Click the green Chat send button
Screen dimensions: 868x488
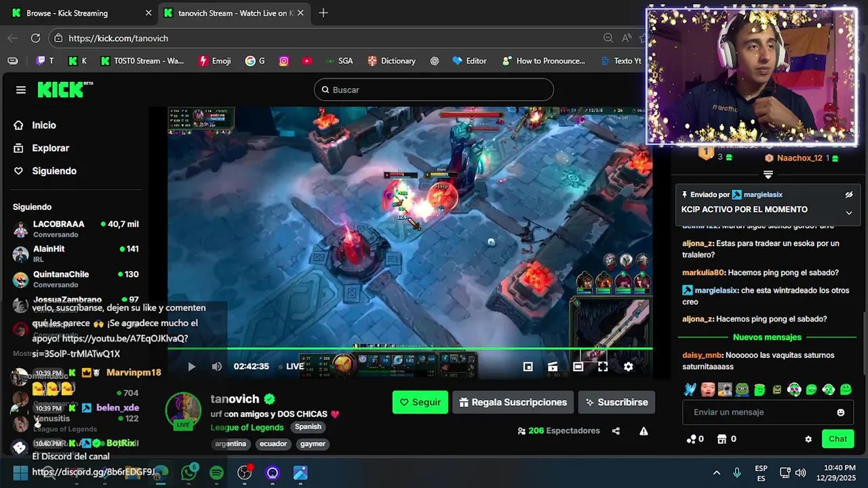[838, 439]
